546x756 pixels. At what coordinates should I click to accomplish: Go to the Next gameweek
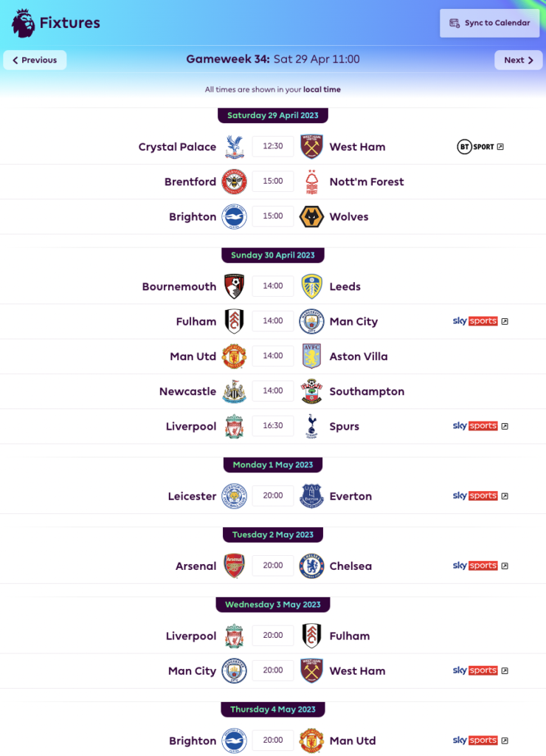[x=518, y=61]
